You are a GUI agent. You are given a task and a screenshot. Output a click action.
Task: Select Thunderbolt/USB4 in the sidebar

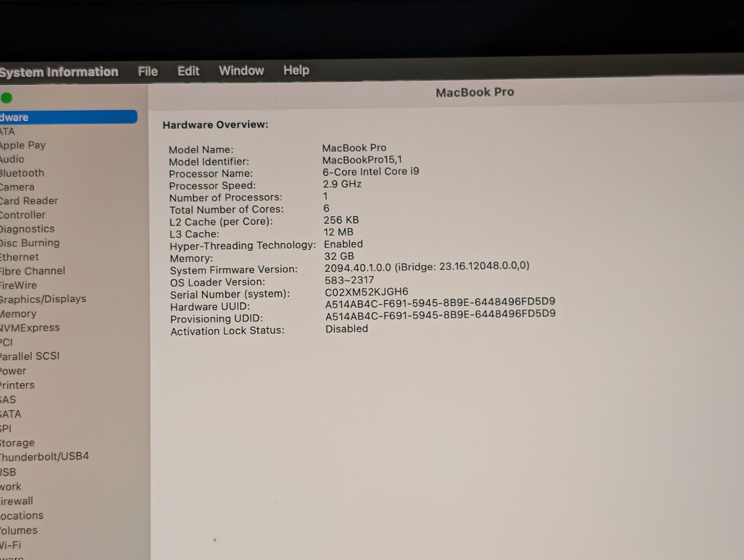45,457
